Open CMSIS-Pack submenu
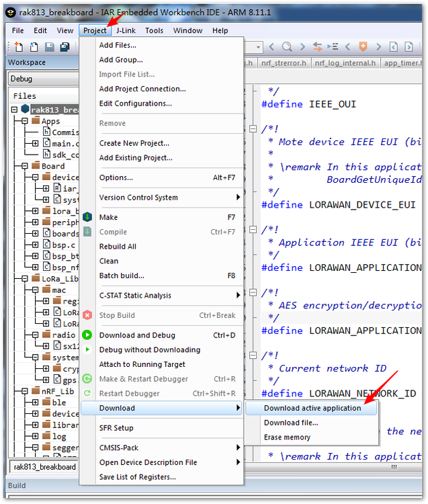This screenshot has height=504, width=428. [x=161, y=448]
